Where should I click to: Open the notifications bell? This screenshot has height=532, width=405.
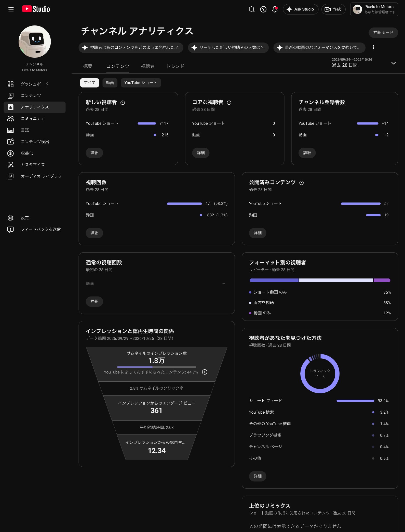275,9
